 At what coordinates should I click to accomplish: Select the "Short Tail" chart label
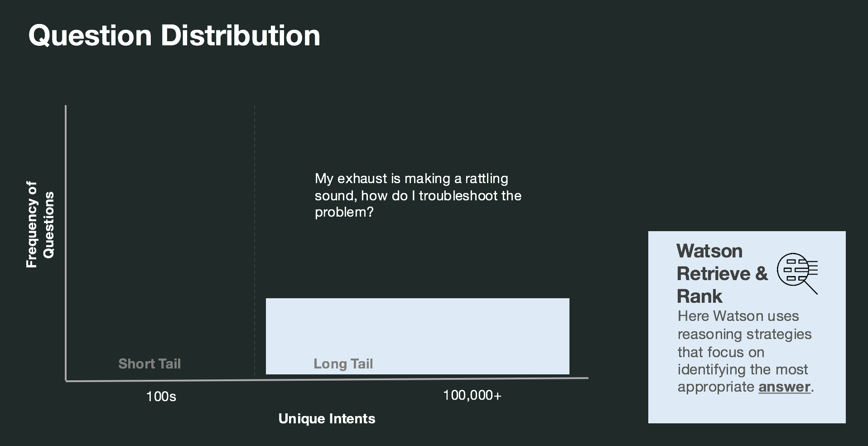tap(149, 364)
